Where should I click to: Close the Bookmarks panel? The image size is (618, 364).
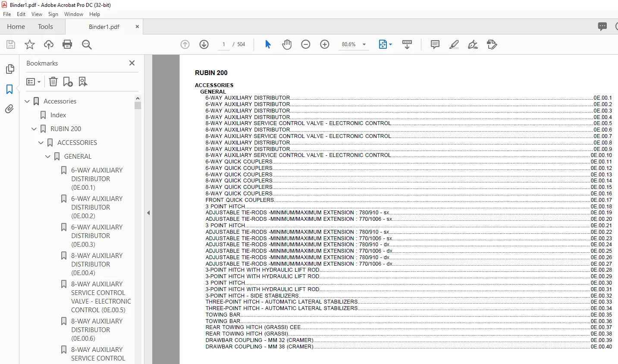[x=132, y=63]
